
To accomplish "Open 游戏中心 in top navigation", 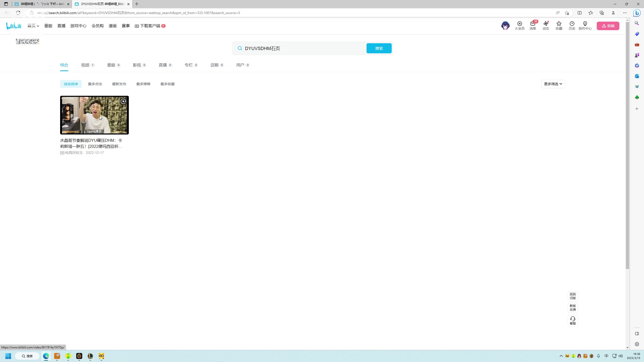I will coord(78,26).
